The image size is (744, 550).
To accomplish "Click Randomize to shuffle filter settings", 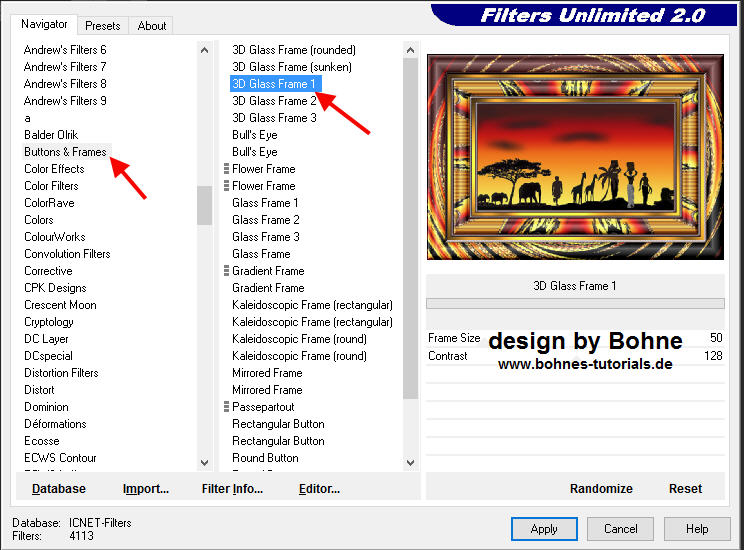I will coord(601,489).
